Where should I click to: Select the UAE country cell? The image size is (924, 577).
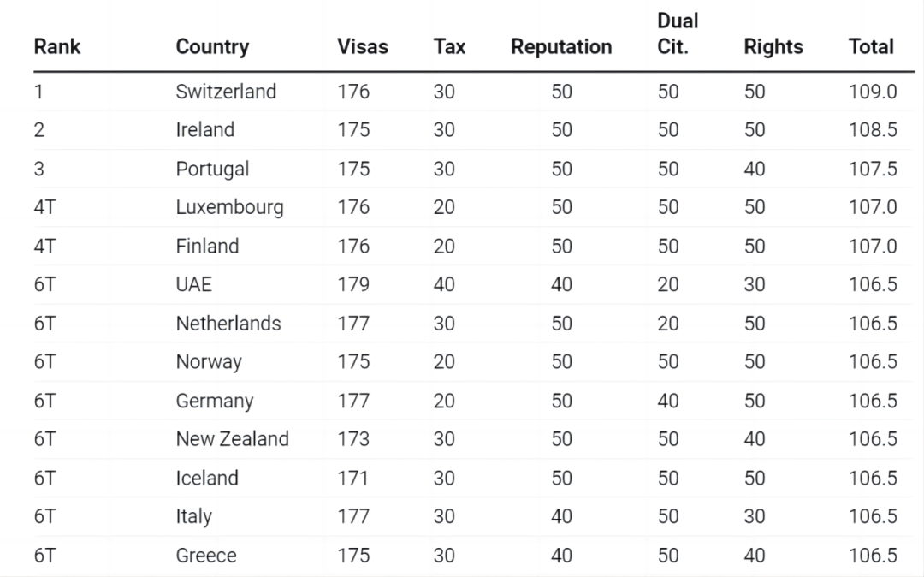(194, 285)
